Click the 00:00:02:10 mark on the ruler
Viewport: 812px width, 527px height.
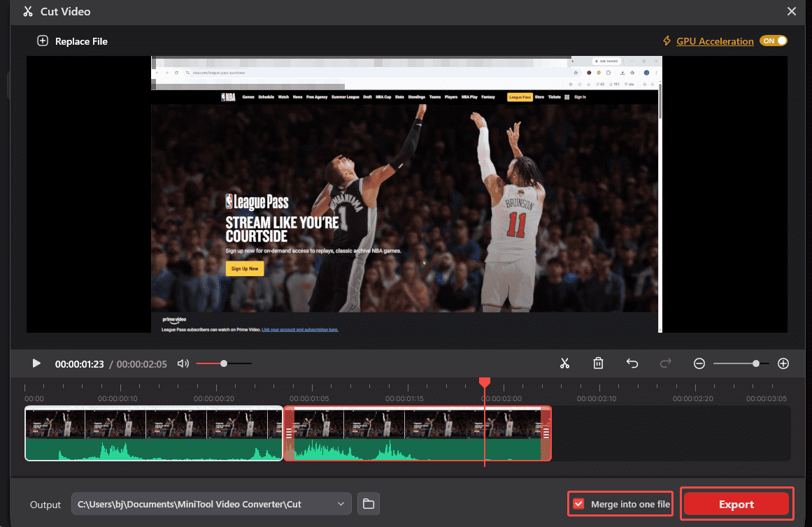click(597, 398)
